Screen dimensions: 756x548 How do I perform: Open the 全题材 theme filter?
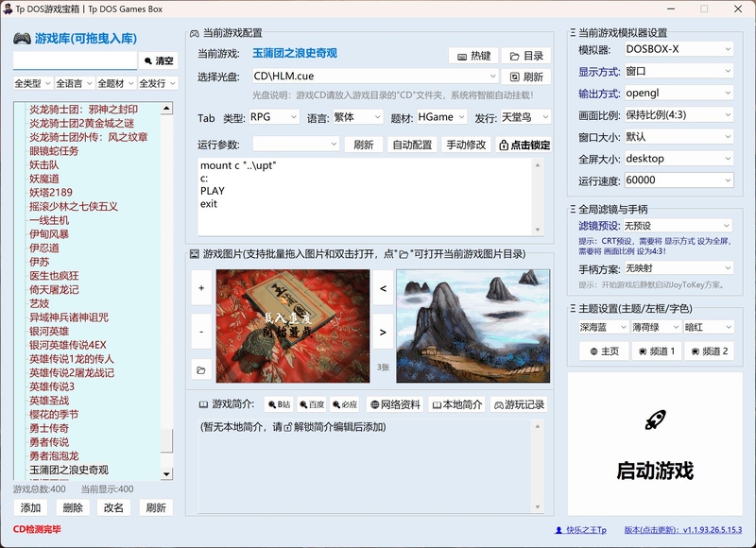(x=115, y=83)
